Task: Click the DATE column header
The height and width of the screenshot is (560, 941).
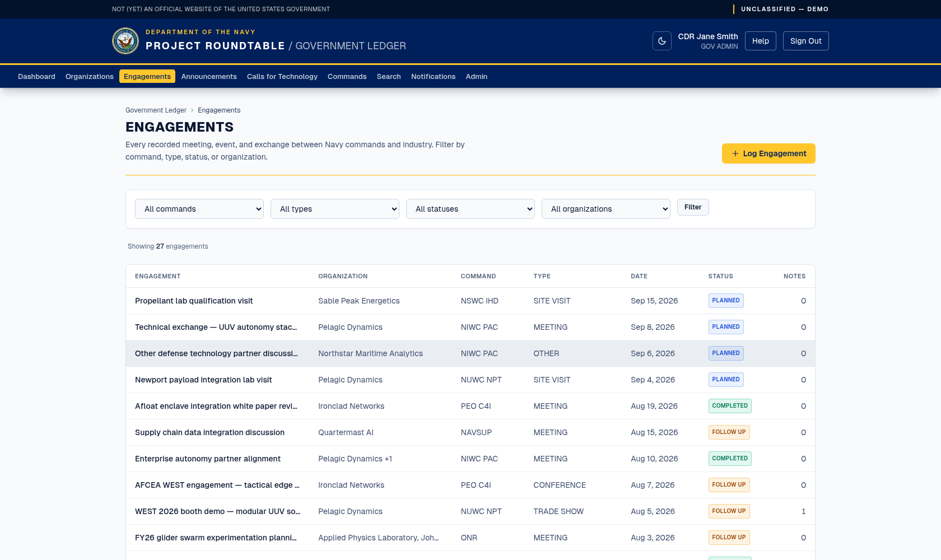Action: (639, 276)
